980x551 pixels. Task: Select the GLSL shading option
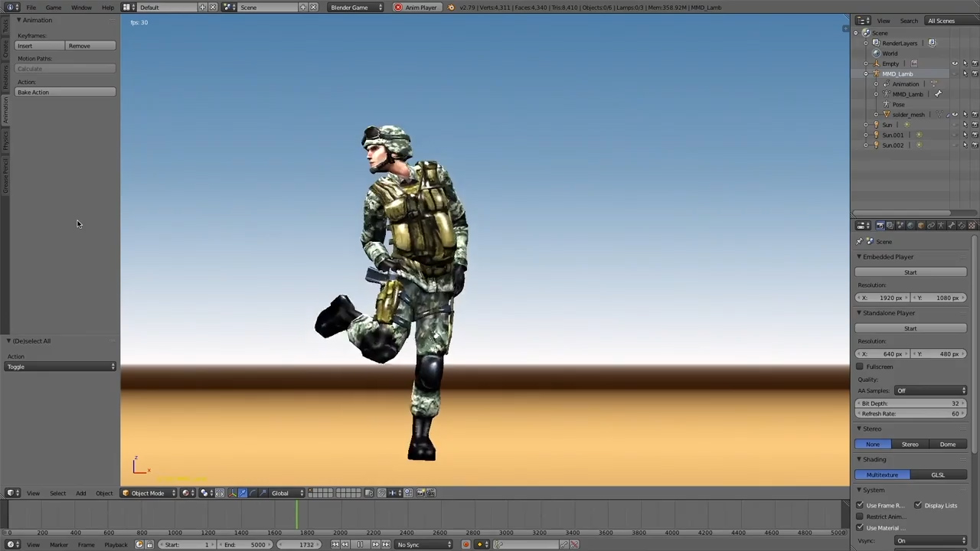[x=938, y=474]
